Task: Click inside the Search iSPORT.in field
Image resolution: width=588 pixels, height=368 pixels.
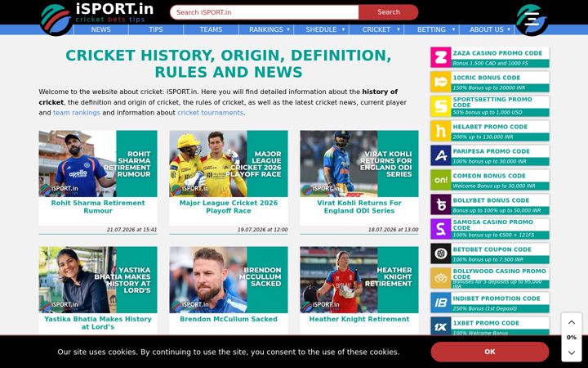Action: [265, 12]
